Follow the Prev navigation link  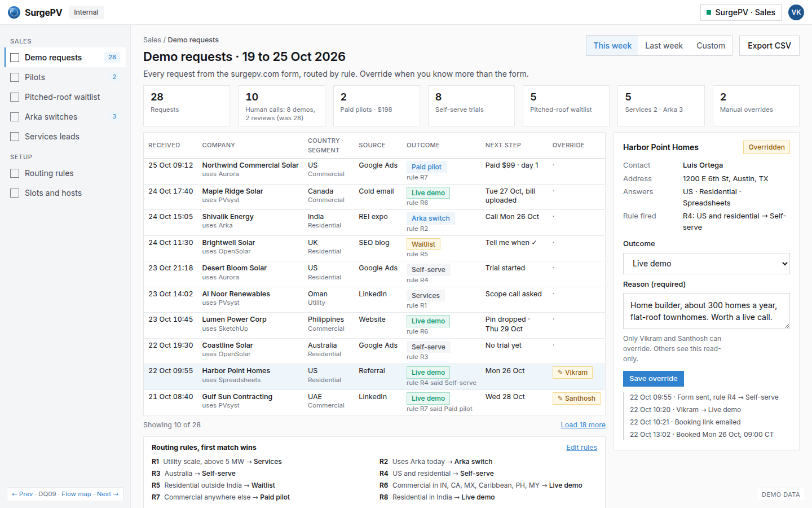coord(22,494)
